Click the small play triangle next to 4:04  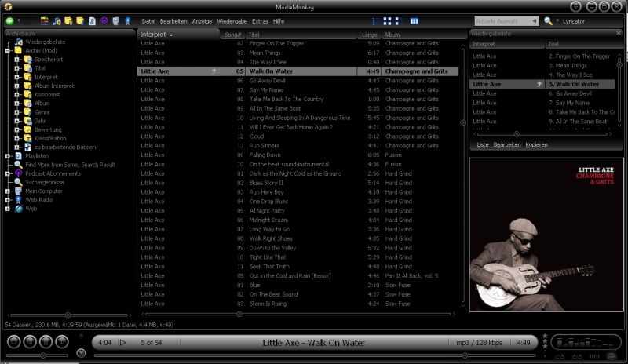[123, 342]
